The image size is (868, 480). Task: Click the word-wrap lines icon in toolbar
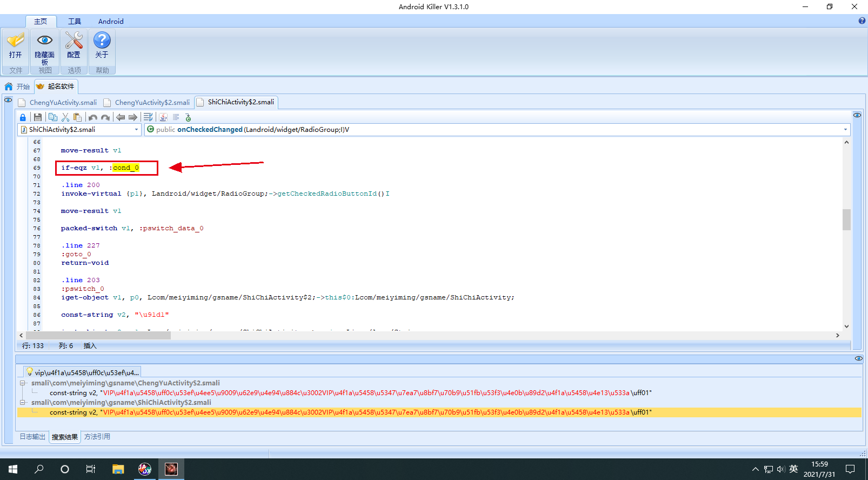pyautogui.click(x=148, y=117)
